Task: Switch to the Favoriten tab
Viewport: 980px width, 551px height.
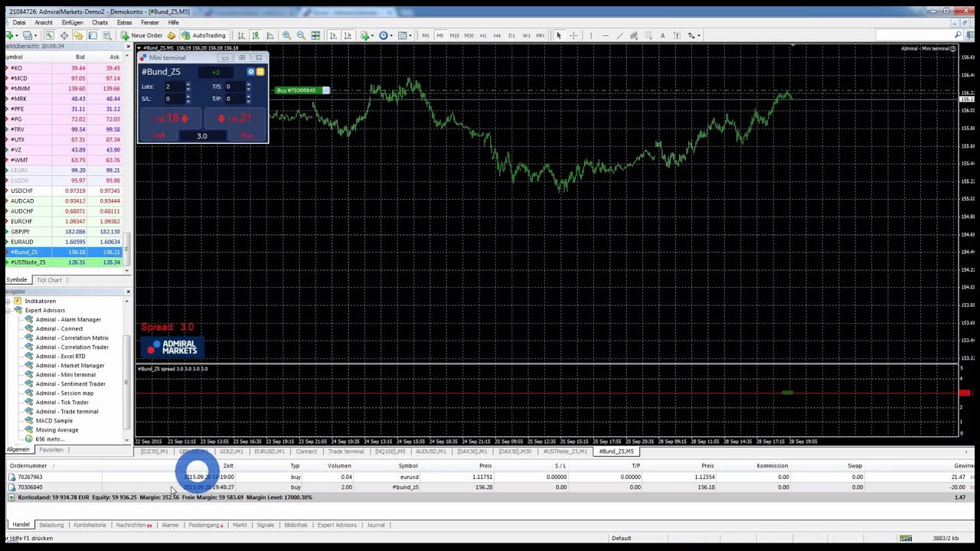Action: coord(51,450)
